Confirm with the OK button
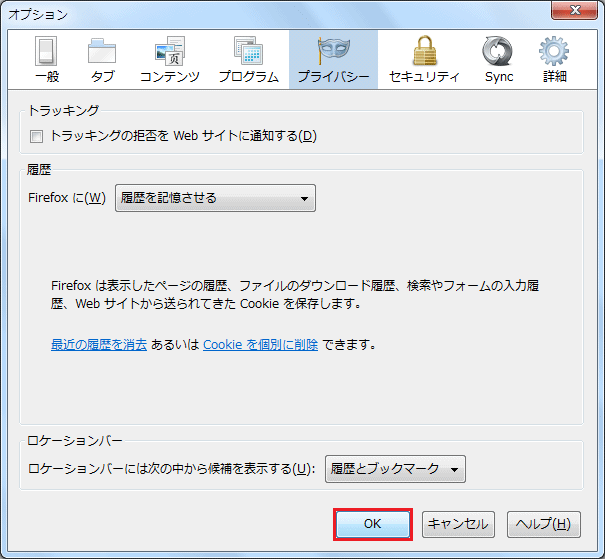 coord(373,524)
